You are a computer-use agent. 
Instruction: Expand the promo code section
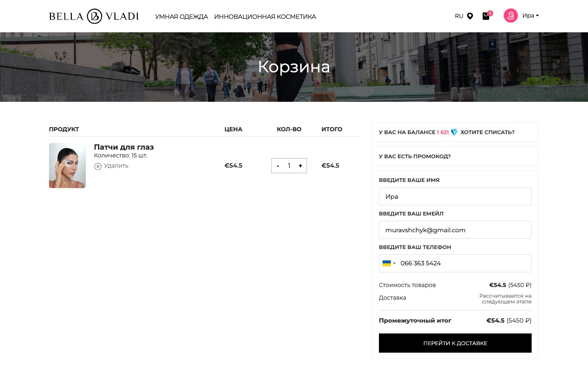pos(455,156)
